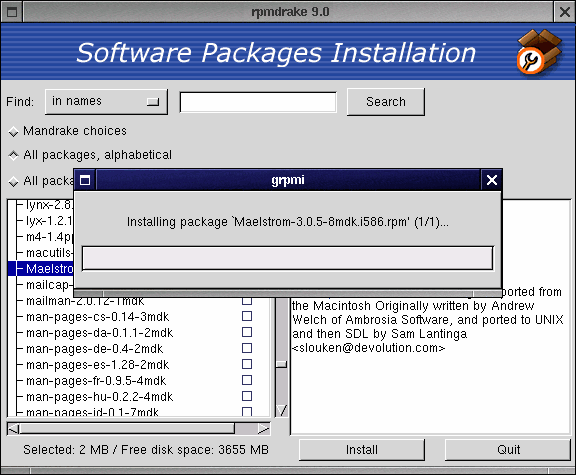Click the 'Installing package Maelstrom' message text
Image resolution: width=576 pixels, height=475 pixels.
coord(288,222)
